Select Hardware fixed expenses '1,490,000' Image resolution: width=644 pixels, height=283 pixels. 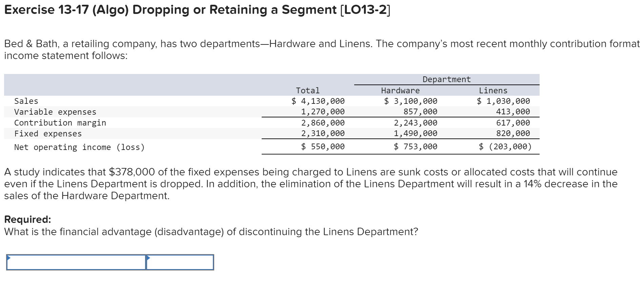tap(416, 133)
